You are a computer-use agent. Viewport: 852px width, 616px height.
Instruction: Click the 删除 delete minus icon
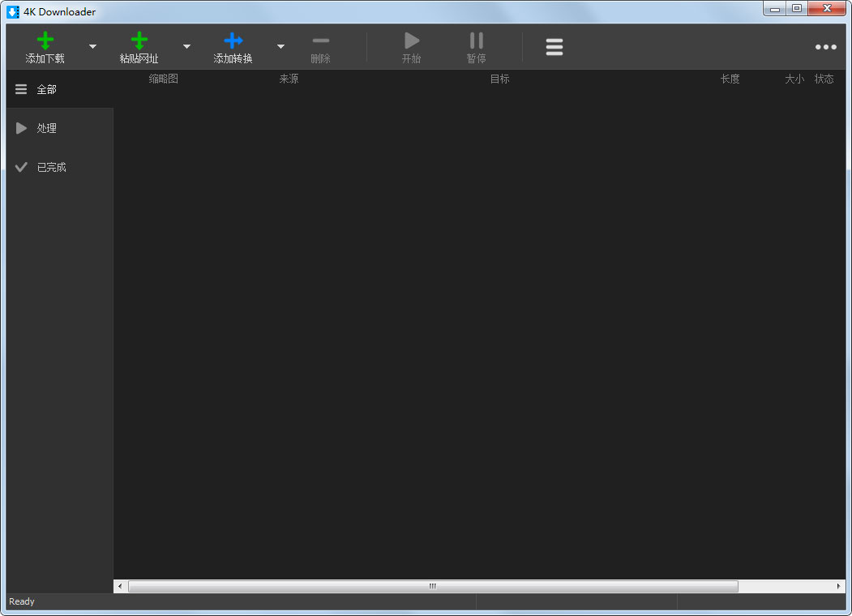tap(320, 41)
